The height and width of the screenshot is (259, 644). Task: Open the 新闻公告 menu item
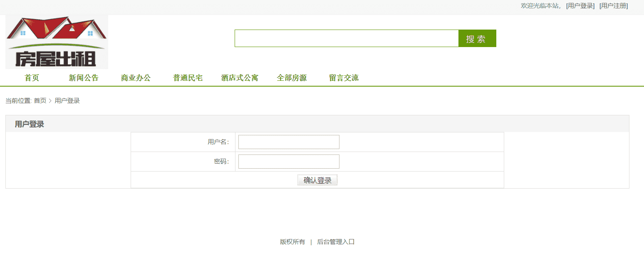coord(84,78)
